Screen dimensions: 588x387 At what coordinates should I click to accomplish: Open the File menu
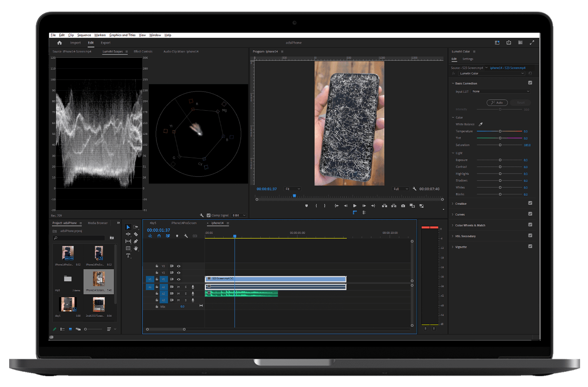pyautogui.click(x=53, y=35)
